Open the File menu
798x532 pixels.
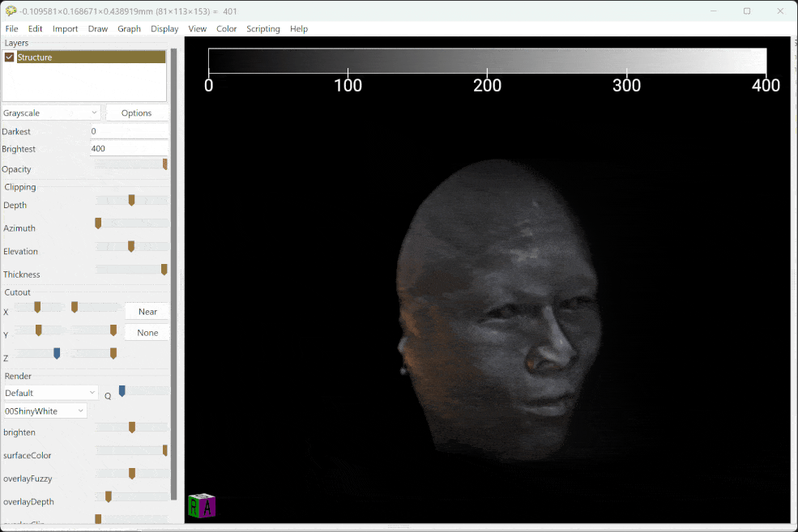[11, 28]
